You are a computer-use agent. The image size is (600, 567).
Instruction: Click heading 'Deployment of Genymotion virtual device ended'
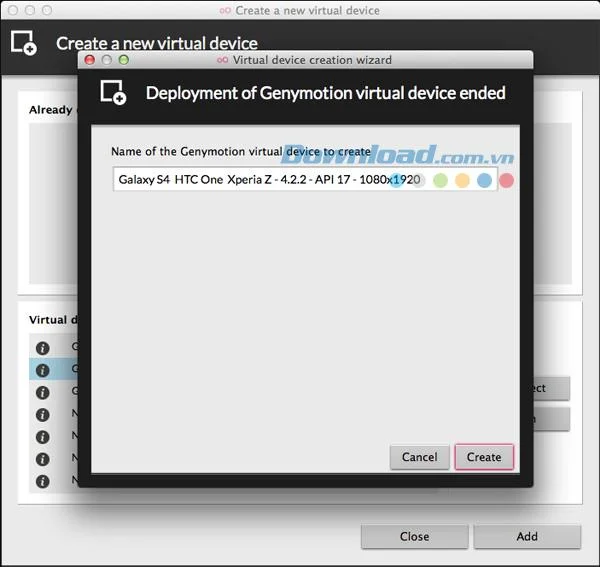[x=326, y=93]
